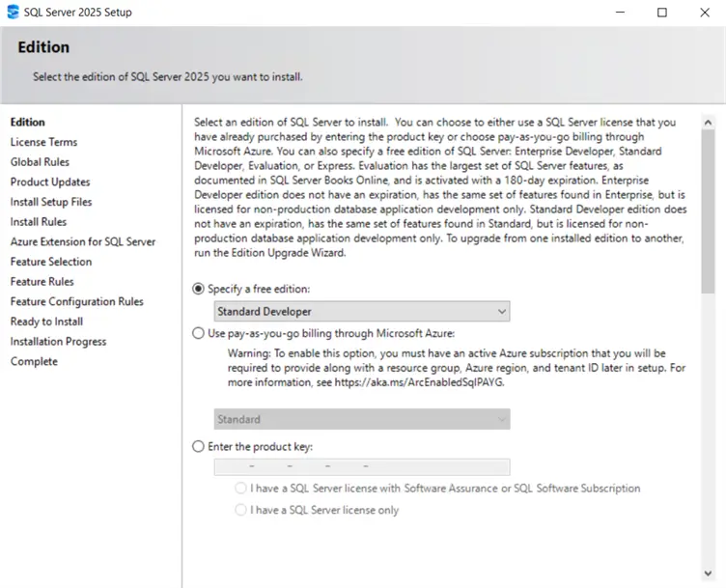726x588 pixels.
Task: Select the 'Complete' step
Action: click(34, 361)
